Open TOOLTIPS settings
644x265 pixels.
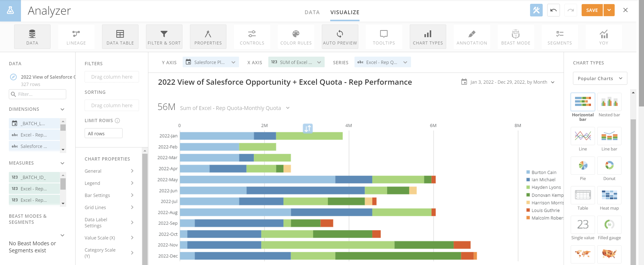click(x=384, y=37)
